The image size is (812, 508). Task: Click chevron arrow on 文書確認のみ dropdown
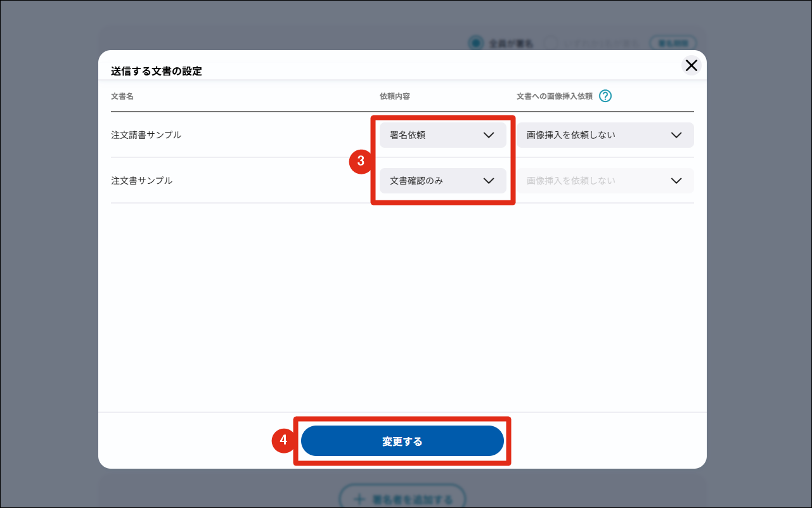(x=488, y=181)
